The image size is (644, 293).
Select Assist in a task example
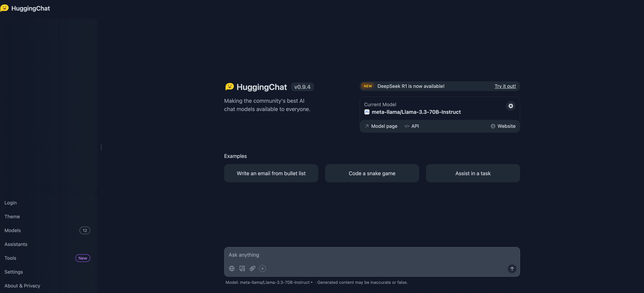click(x=473, y=173)
